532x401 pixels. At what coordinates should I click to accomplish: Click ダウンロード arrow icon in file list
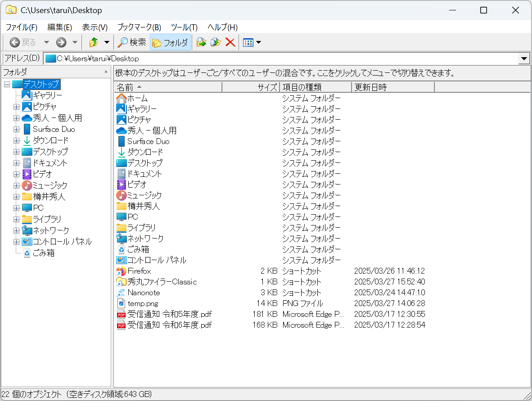[x=121, y=152]
